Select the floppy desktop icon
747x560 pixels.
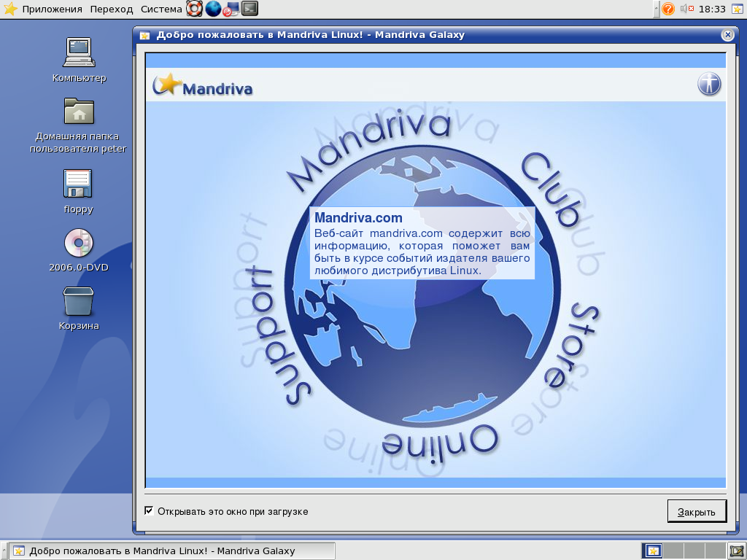77,184
